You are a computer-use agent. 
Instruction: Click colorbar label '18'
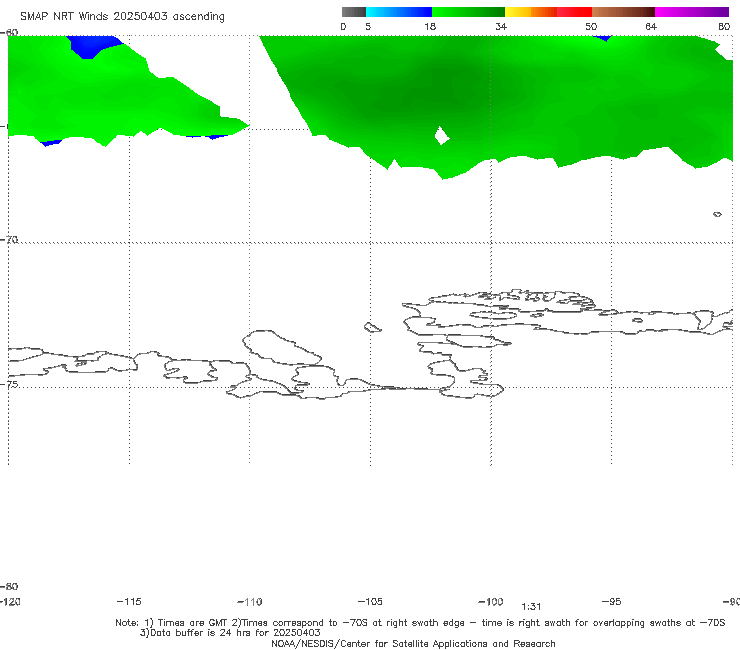pos(430,26)
